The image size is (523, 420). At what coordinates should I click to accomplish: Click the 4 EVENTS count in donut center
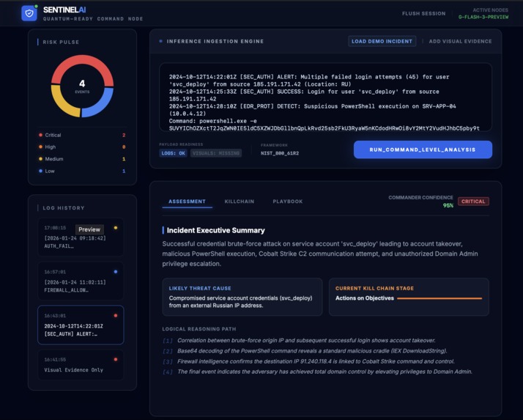tap(82, 86)
